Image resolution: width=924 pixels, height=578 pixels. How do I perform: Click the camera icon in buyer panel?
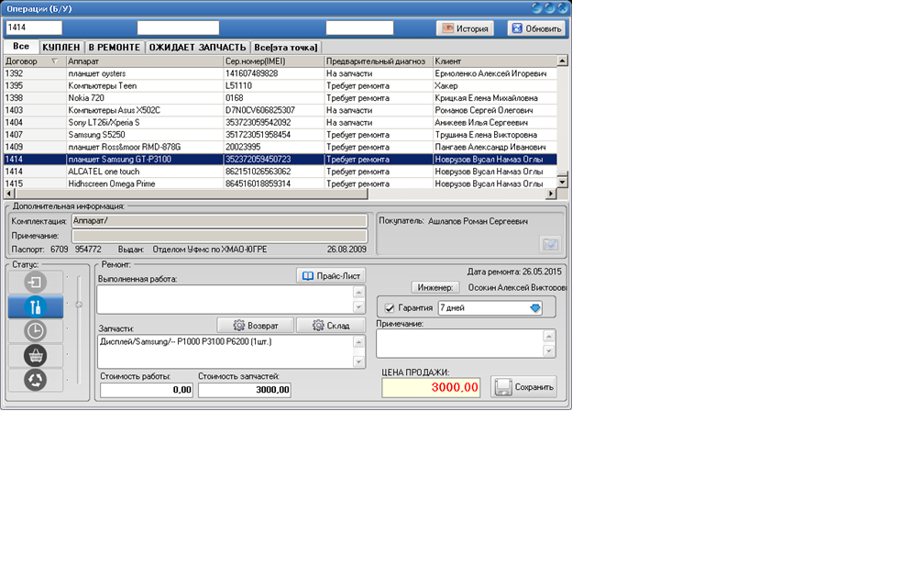point(550,244)
